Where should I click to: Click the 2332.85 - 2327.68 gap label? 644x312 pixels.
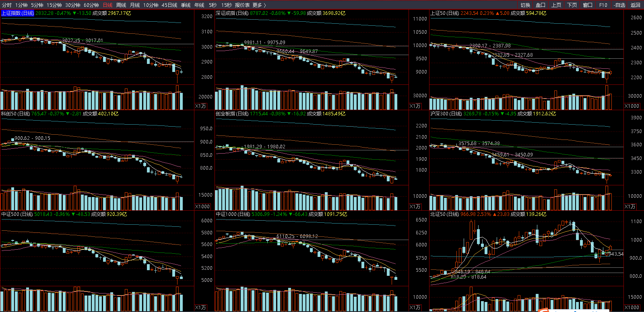(512, 55)
